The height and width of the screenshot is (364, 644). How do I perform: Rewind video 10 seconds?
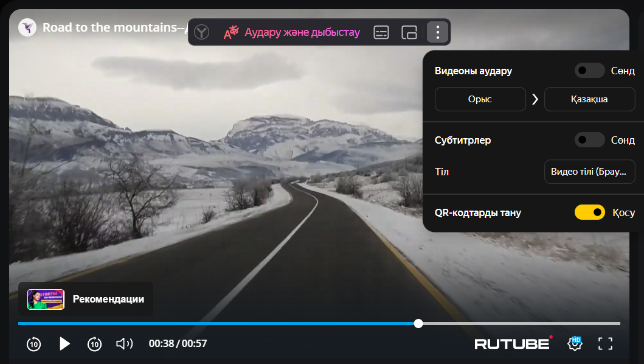click(33, 344)
